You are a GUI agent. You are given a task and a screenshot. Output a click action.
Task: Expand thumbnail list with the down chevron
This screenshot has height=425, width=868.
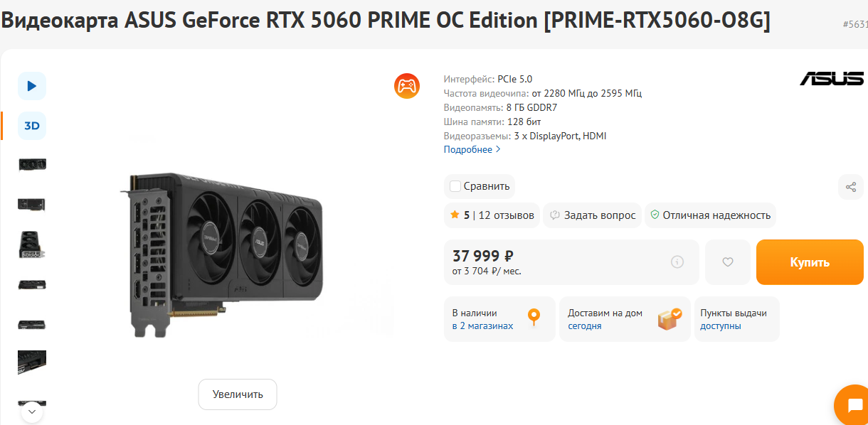coord(32,411)
